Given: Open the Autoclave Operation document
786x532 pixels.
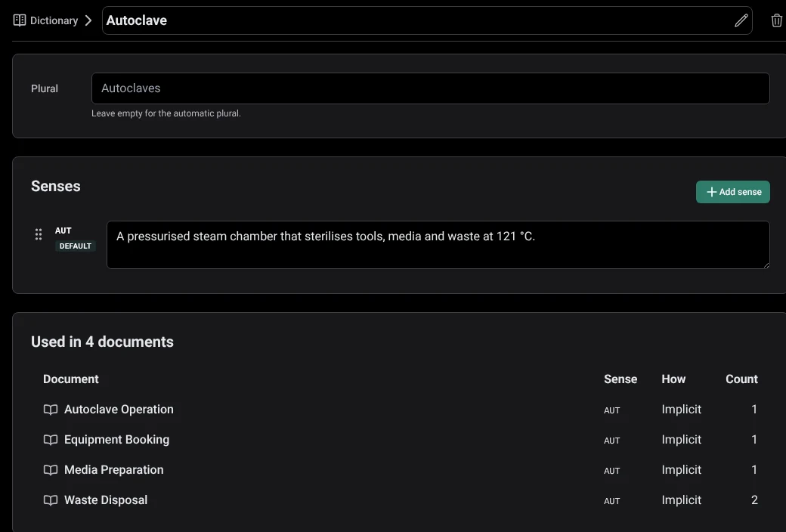Looking at the screenshot, I should click(119, 409).
